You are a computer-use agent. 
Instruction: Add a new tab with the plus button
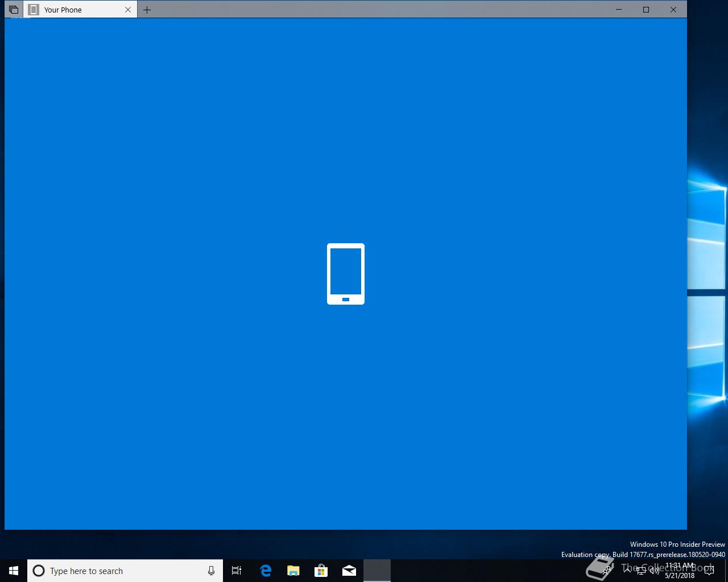pyautogui.click(x=147, y=10)
